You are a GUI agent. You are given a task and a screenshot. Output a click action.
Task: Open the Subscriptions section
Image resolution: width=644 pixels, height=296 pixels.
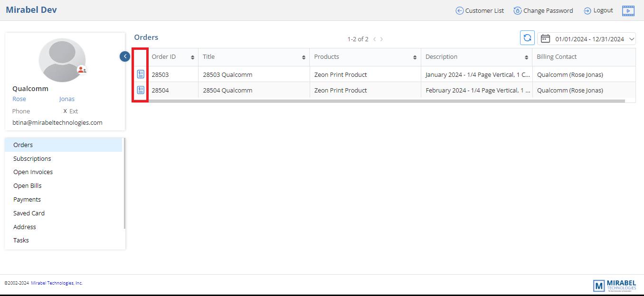64,158
